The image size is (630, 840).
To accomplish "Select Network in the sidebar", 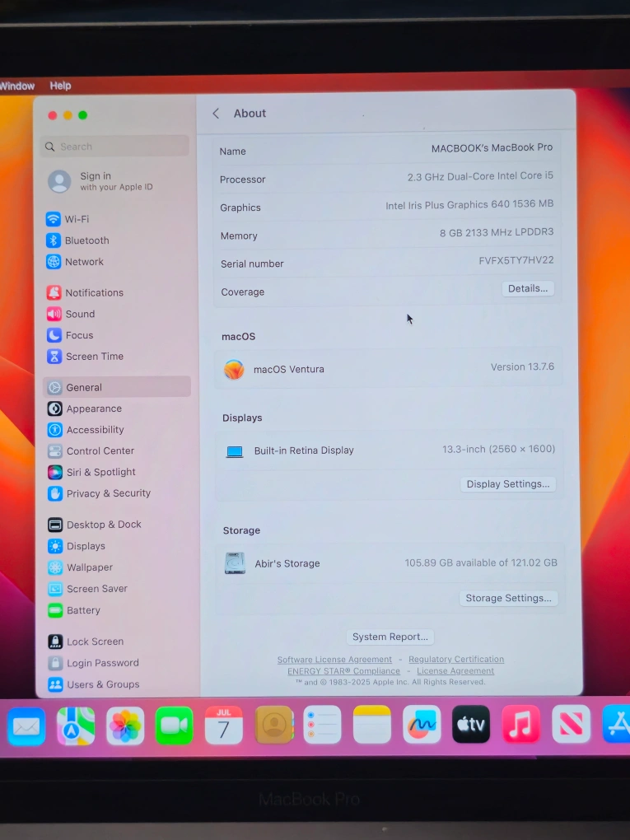I will 75,262.
